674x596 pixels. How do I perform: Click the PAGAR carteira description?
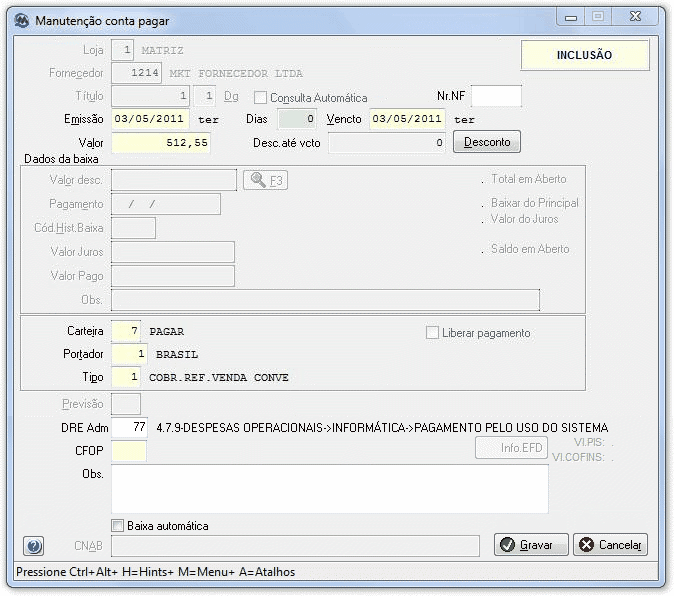[x=166, y=332]
